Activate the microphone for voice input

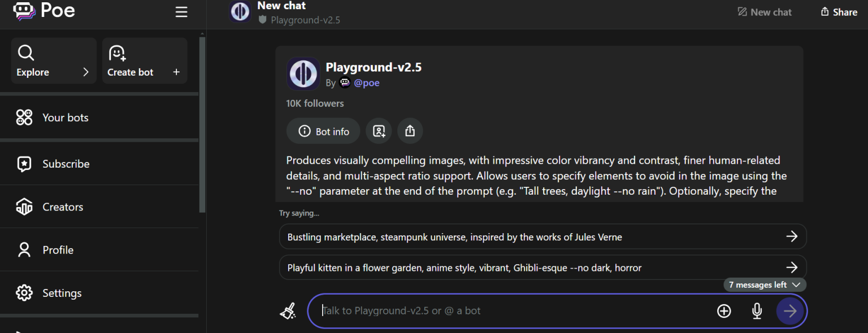click(757, 311)
